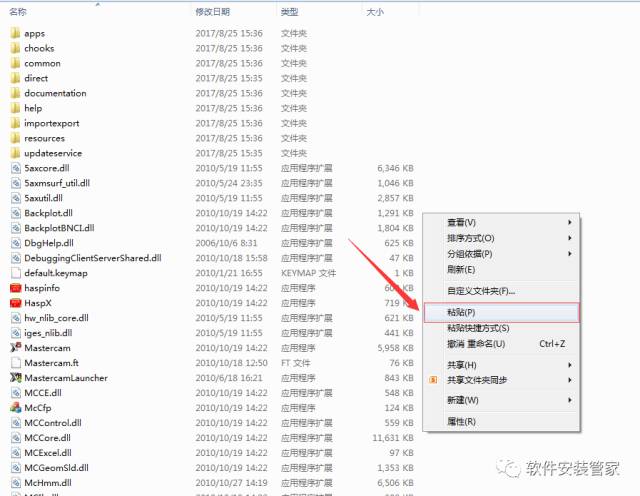Click the default.keymap file icon
The image size is (640, 496).
click(x=15, y=273)
